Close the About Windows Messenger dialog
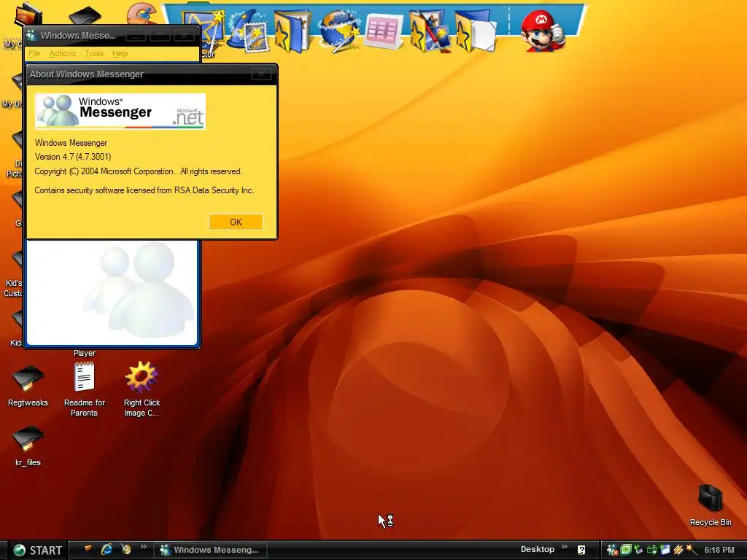747x560 pixels. click(x=261, y=74)
